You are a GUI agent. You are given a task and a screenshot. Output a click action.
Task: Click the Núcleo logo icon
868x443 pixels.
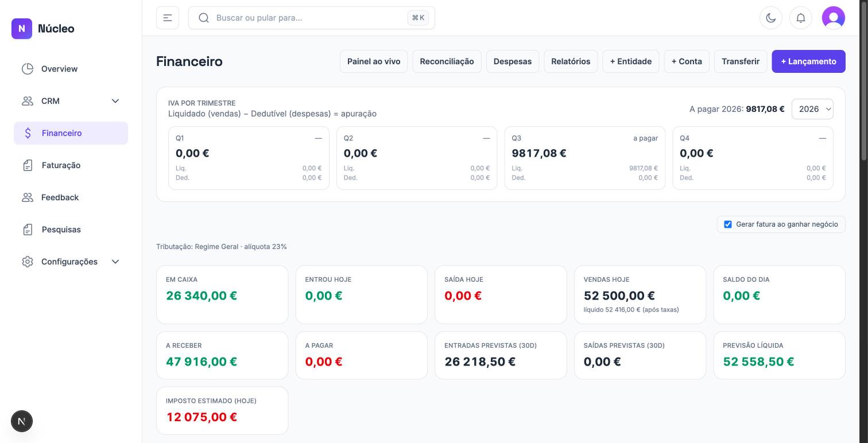(22, 28)
